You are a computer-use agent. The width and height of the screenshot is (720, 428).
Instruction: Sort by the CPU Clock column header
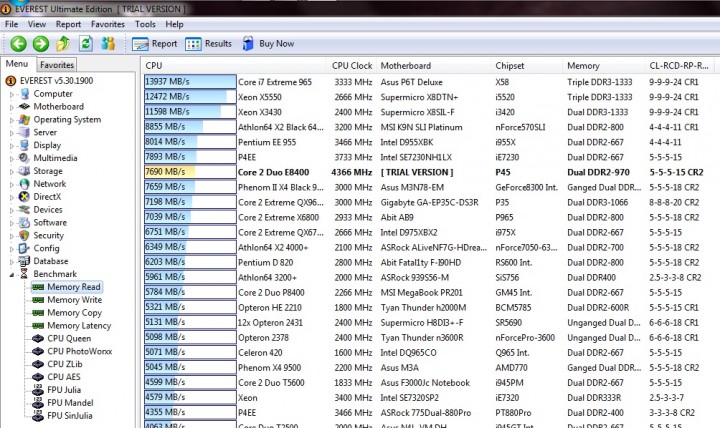coord(352,66)
